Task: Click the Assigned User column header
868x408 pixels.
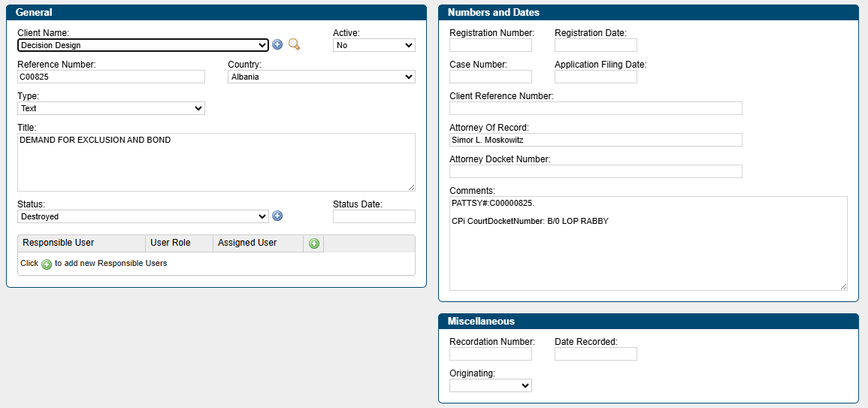Action: pos(258,243)
